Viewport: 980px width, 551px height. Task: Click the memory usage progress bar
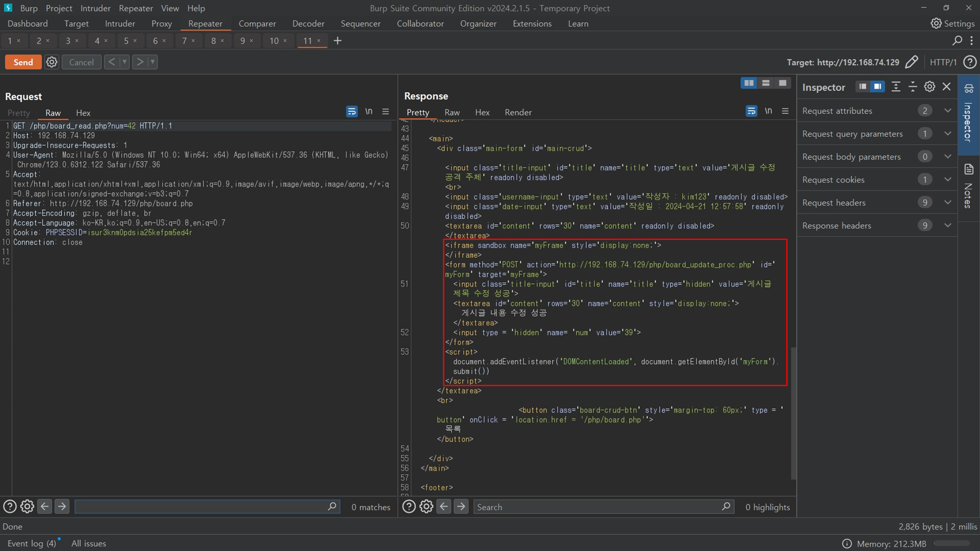[952, 543]
